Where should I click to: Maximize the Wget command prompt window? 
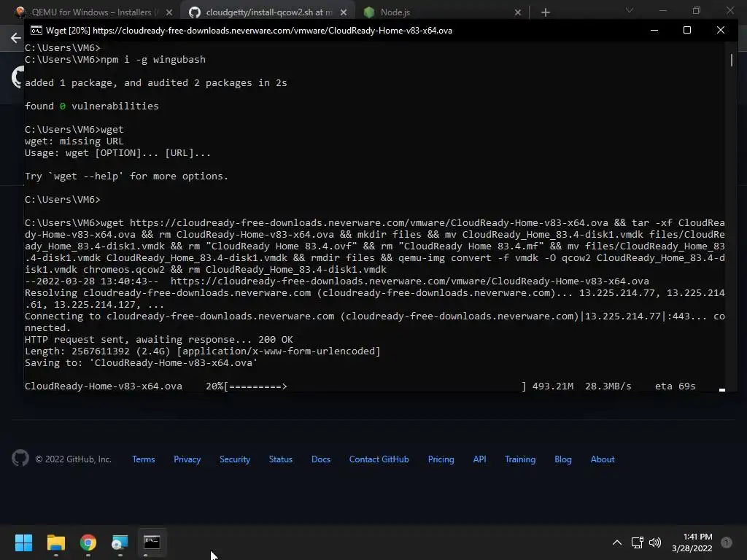687,30
